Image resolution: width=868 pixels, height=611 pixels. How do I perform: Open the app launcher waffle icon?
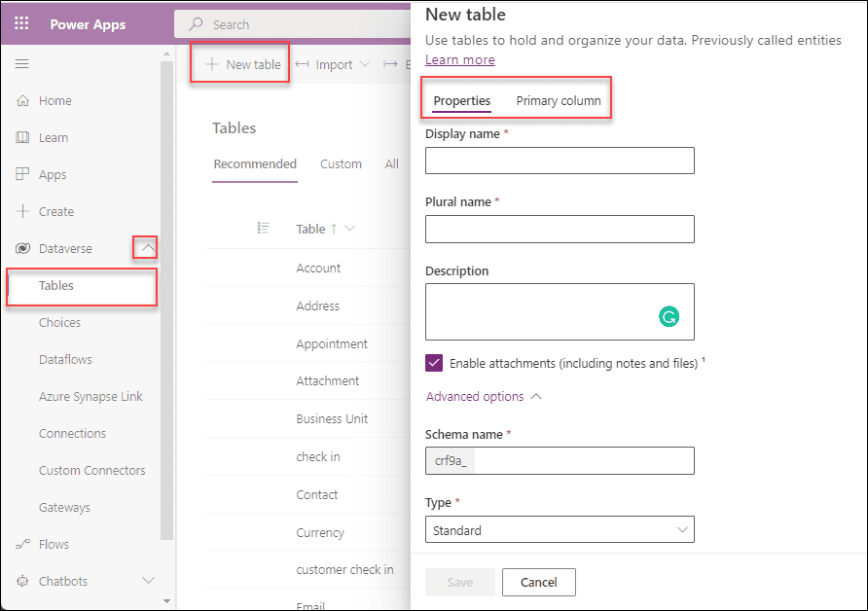(x=21, y=23)
